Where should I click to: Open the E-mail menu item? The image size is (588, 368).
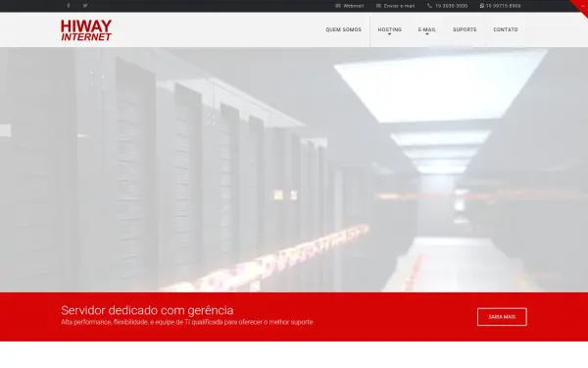click(x=426, y=29)
